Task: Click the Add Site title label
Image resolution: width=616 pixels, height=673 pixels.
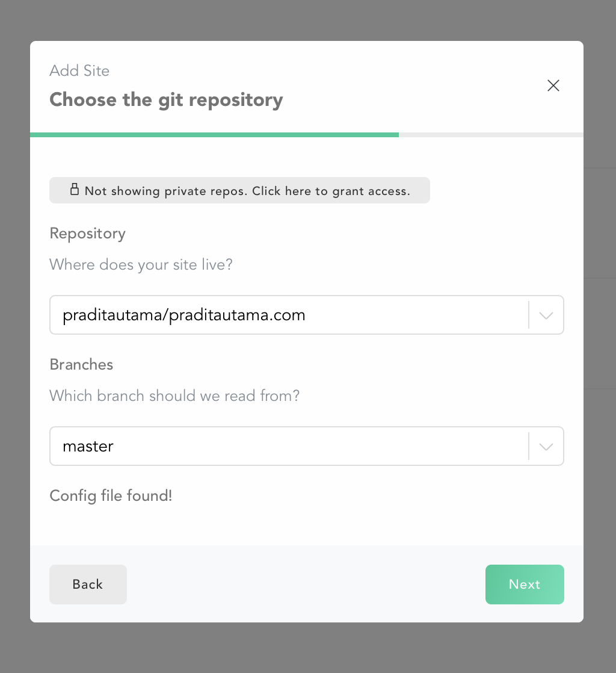Action: pos(79,70)
